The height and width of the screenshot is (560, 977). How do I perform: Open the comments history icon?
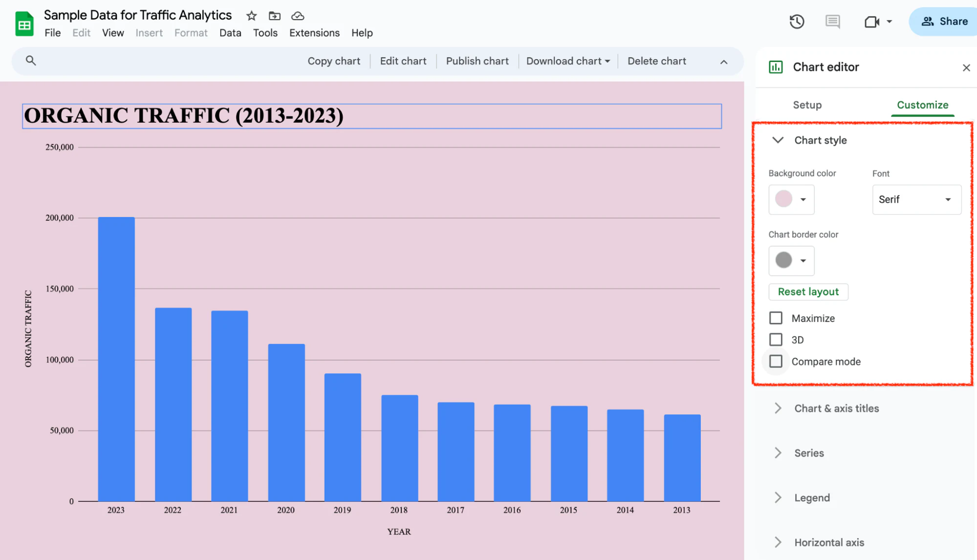pyautogui.click(x=832, y=22)
